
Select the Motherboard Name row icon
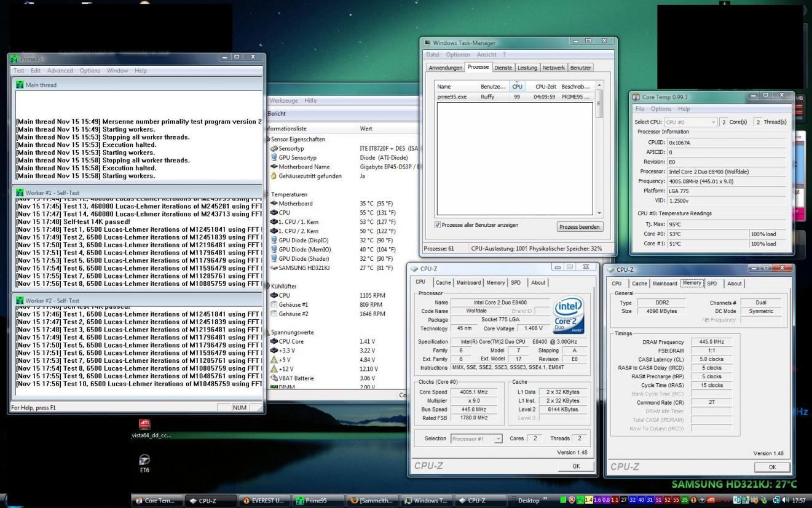click(274, 167)
